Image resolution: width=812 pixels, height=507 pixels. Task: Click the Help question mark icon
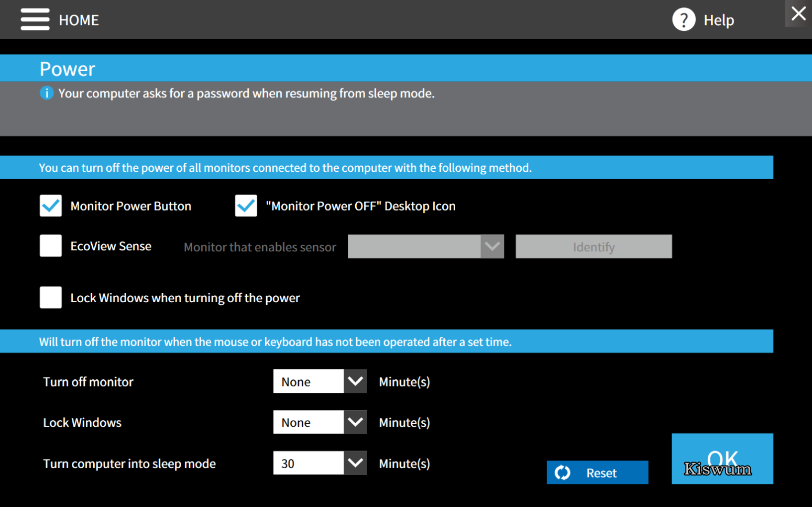(684, 20)
